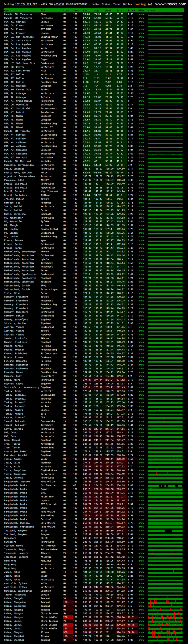Select the 'South Africa, Johannesburg' geo cell
The height and width of the screenshot is (644, 188).
click(x=22, y=387)
